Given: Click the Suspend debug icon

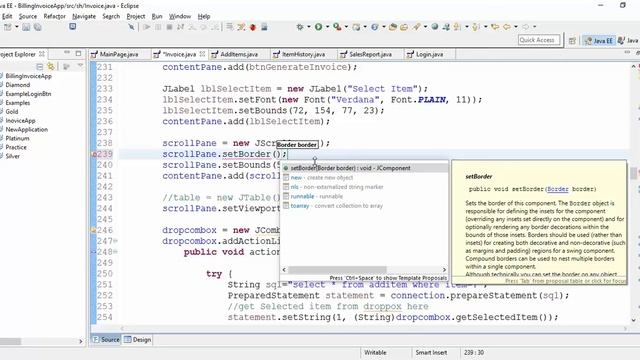Looking at the screenshot, I should point(158,27).
